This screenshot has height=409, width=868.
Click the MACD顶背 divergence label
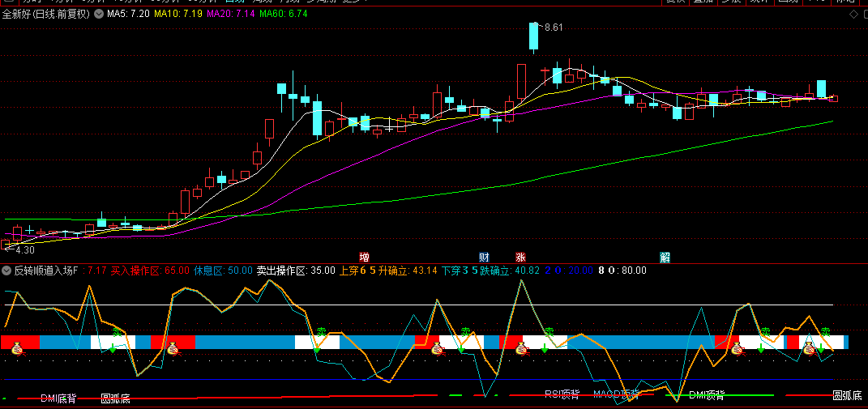tap(616, 394)
